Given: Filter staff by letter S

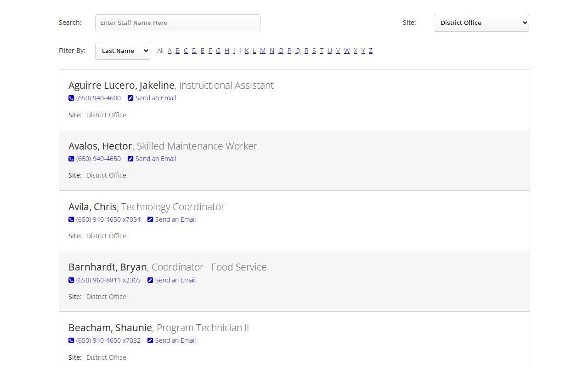Looking at the screenshot, I should [x=314, y=51].
